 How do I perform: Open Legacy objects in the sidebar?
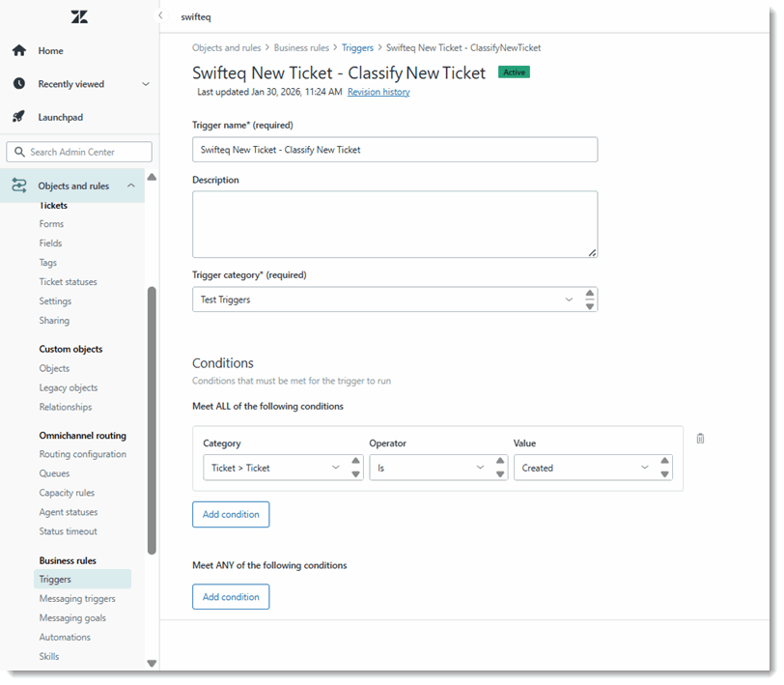(69, 387)
